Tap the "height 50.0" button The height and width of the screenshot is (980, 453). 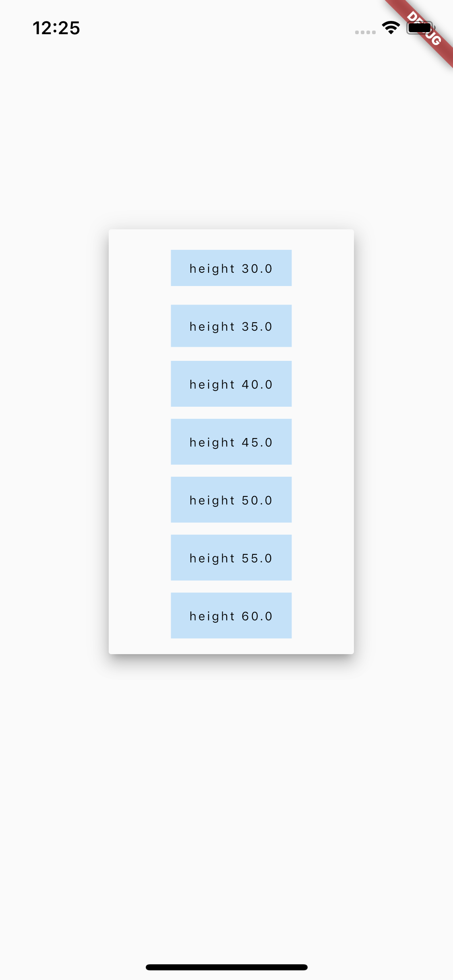[231, 500]
